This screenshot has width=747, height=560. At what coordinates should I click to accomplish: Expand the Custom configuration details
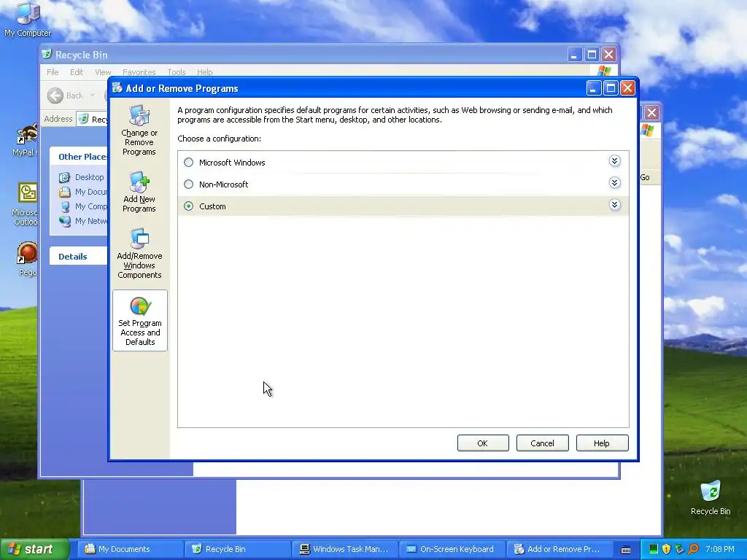pos(614,205)
